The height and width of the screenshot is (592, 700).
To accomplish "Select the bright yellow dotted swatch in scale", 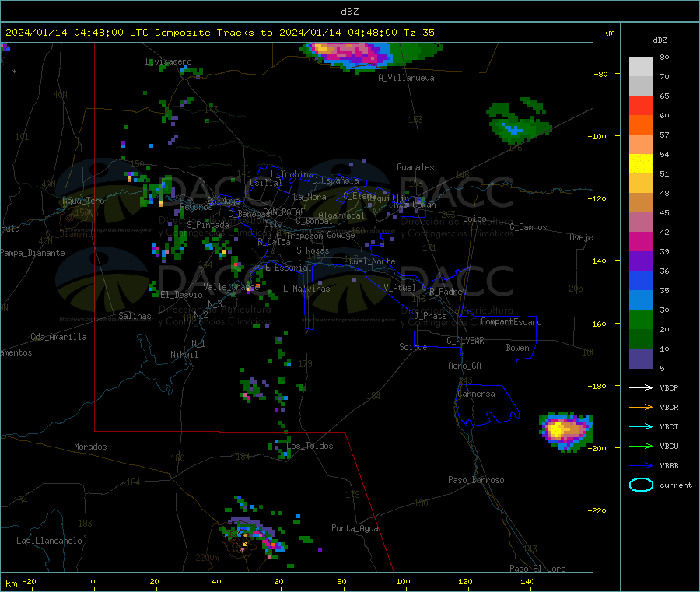I will tap(641, 164).
